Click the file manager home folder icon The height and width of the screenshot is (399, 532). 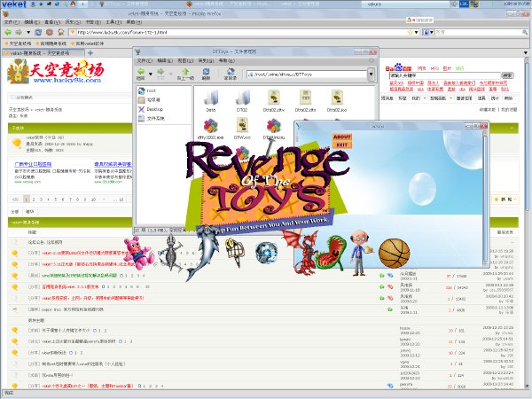pos(230,74)
